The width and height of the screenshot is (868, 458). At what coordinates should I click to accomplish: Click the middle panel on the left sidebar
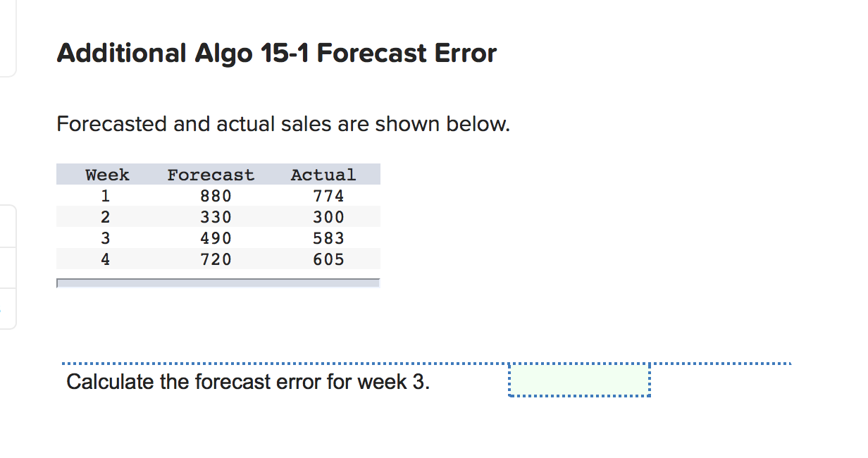click(8, 225)
